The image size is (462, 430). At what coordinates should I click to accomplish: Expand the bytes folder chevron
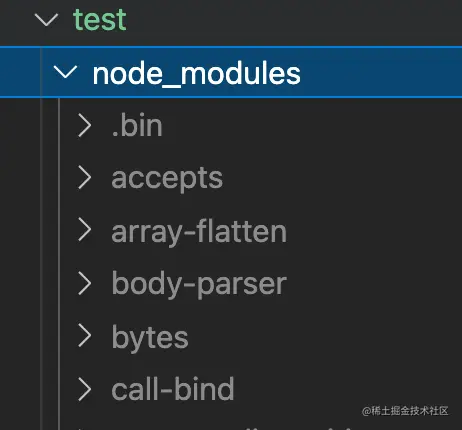(85, 336)
